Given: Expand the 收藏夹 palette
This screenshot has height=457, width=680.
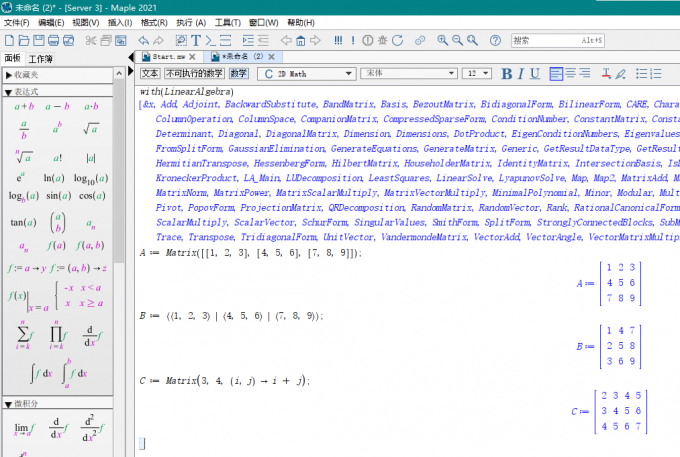Looking at the screenshot, I should pos(9,75).
